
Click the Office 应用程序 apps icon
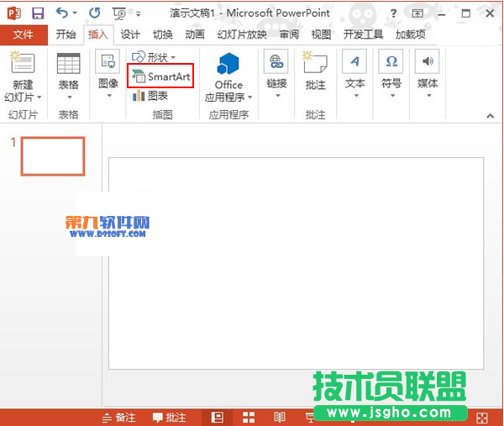(228, 64)
